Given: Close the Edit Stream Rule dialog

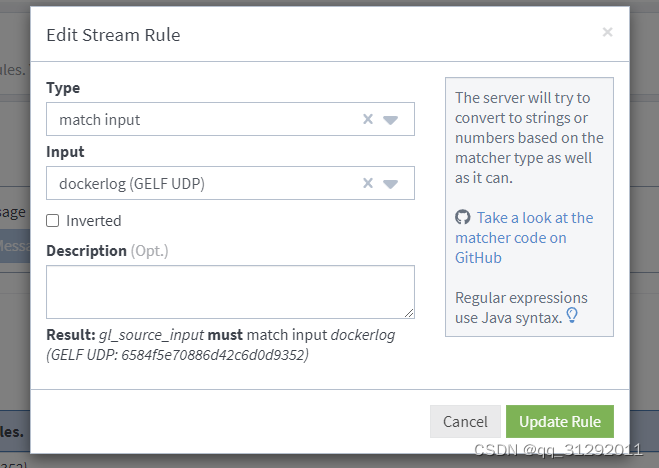Looking at the screenshot, I should pos(607,33).
